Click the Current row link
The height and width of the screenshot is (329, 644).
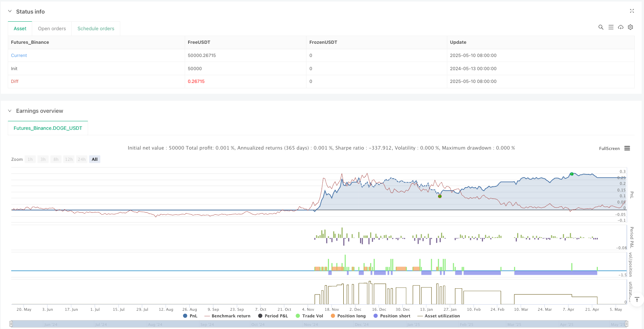[19, 55]
